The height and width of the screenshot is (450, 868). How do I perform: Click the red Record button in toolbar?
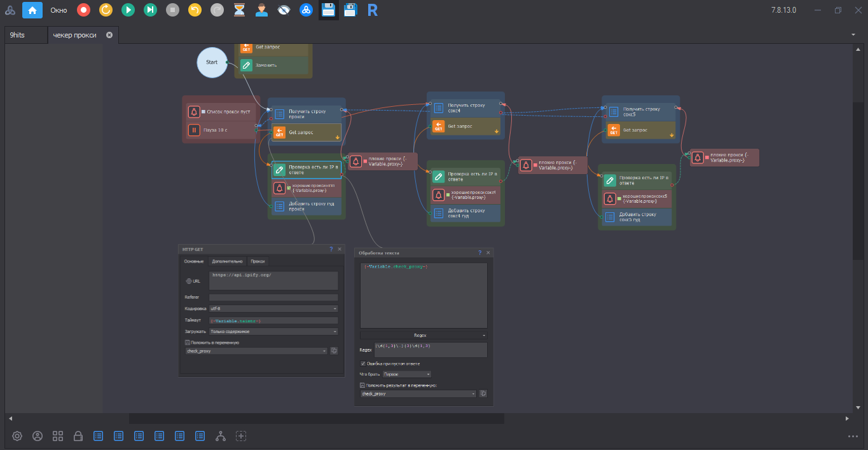pyautogui.click(x=83, y=10)
